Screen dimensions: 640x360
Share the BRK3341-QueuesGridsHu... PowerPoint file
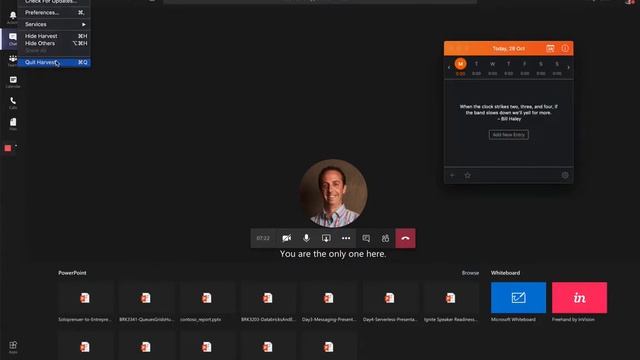tap(146, 302)
